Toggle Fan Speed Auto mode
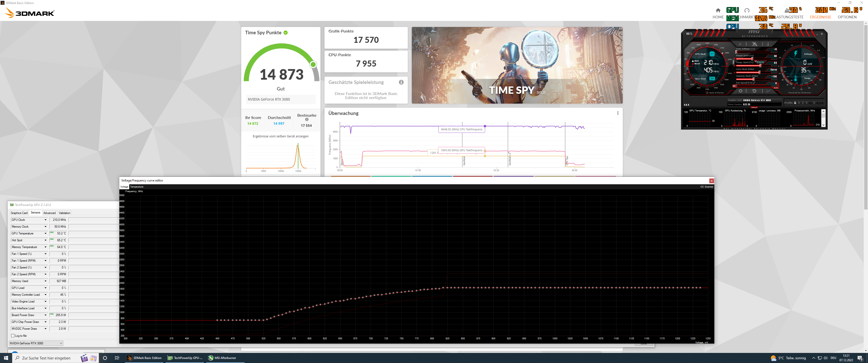The height and width of the screenshot is (363, 868). (776, 88)
